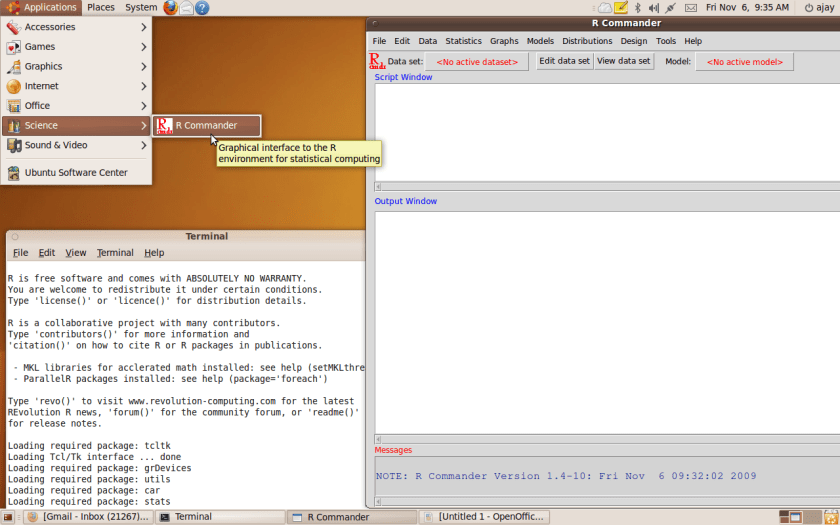Open R Commander Data menu

click(428, 41)
